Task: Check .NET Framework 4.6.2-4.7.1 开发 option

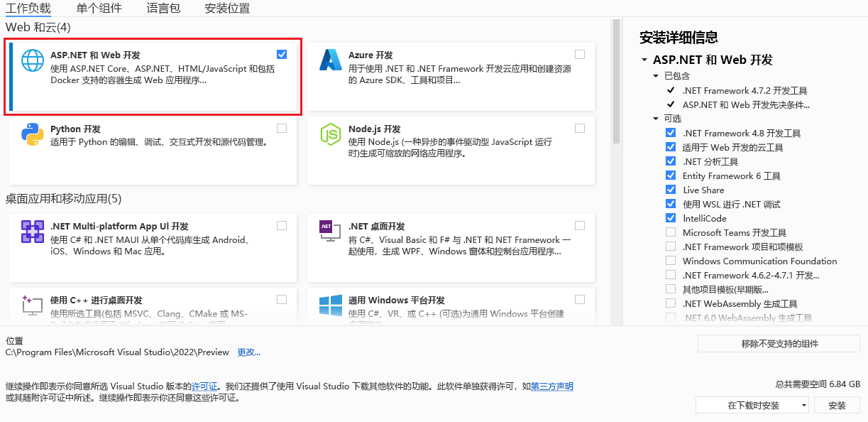Action: [x=671, y=275]
